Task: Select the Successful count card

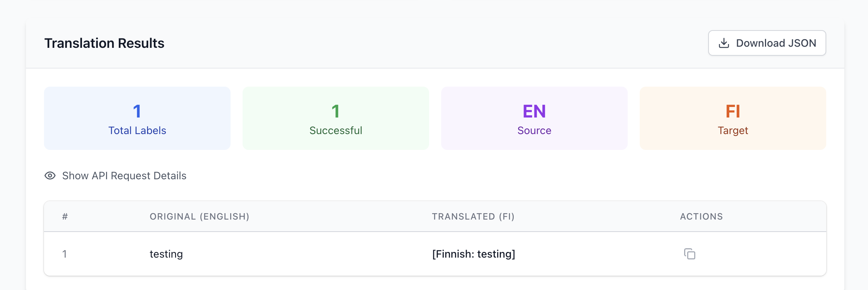Action: coord(336,118)
